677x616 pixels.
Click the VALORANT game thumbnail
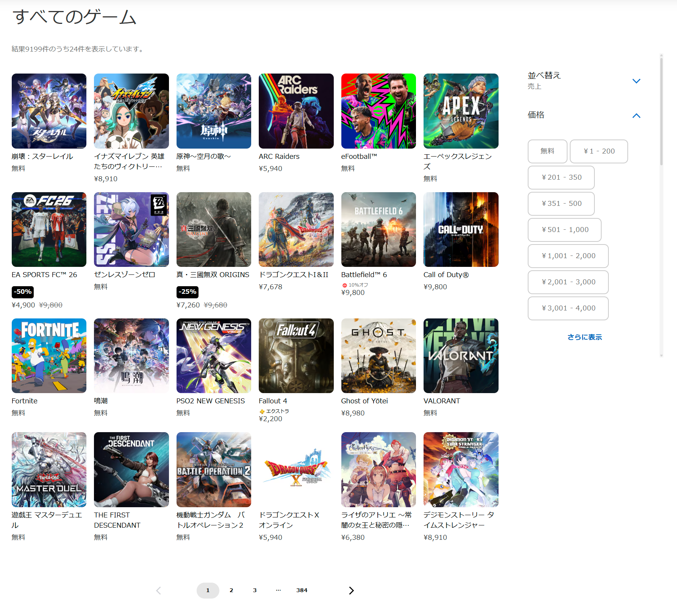(x=461, y=356)
